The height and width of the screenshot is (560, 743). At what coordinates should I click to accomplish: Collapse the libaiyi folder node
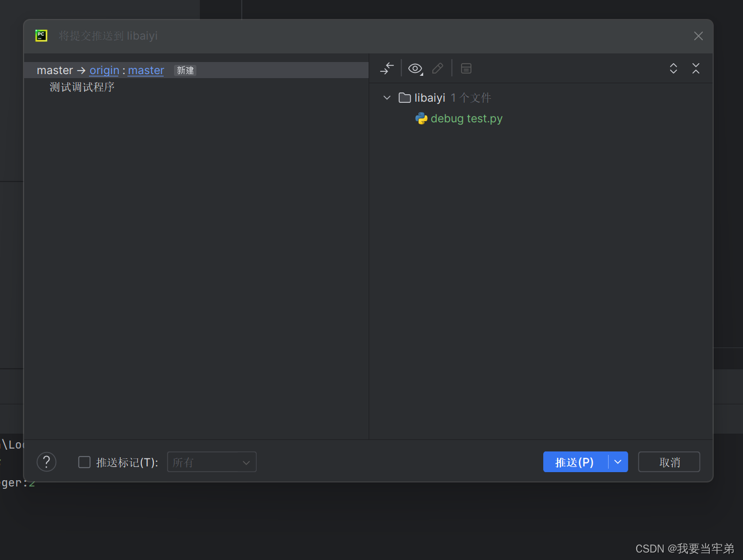pos(387,98)
